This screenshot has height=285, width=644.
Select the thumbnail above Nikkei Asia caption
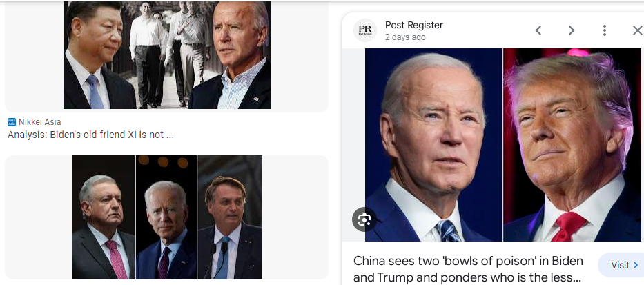167,55
